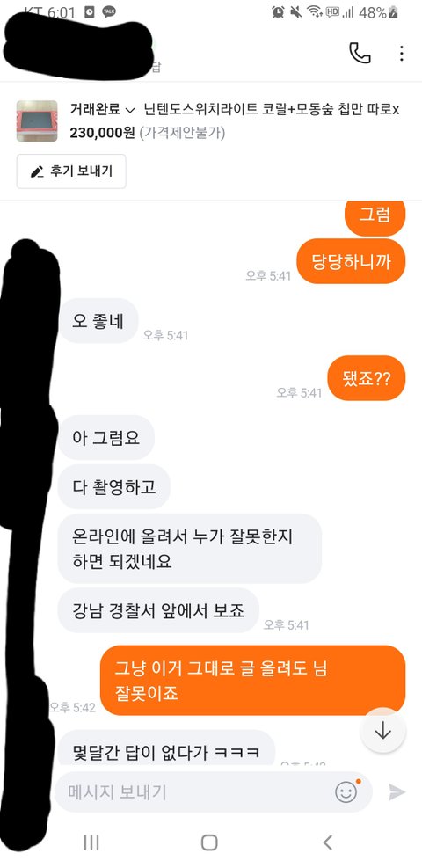Tap the phone call icon
The width and height of the screenshot is (422, 868).
click(360, 53)
